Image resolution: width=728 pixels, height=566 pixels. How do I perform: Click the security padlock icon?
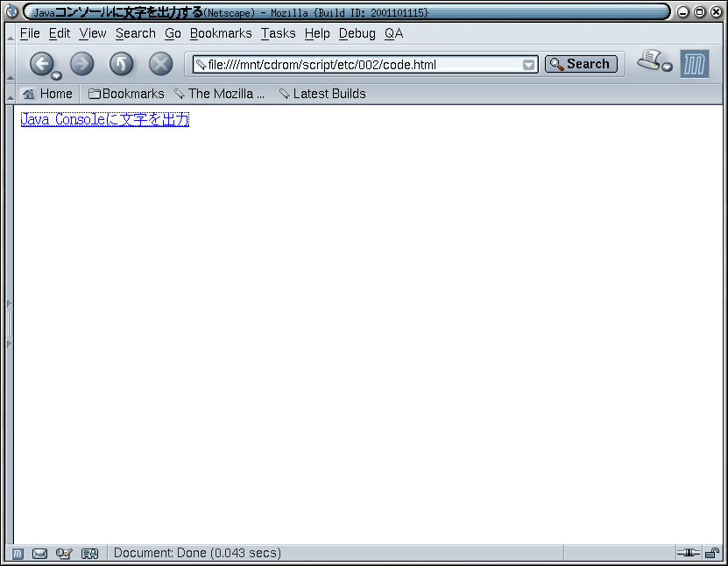coord(711,553)
